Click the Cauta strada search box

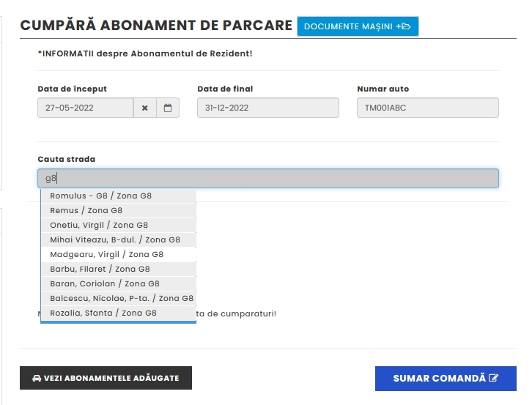[x=268, y=178]
